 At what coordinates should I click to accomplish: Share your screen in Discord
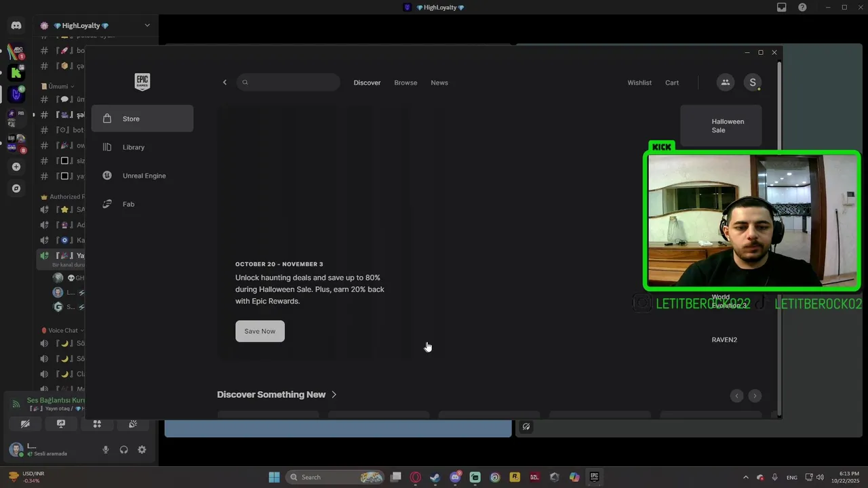coord(61,424)
